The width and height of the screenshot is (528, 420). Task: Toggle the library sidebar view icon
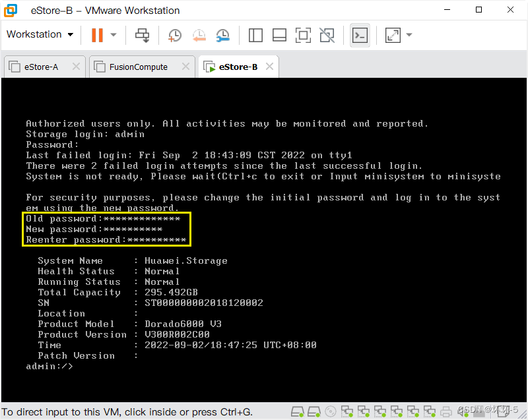[255, 35]
